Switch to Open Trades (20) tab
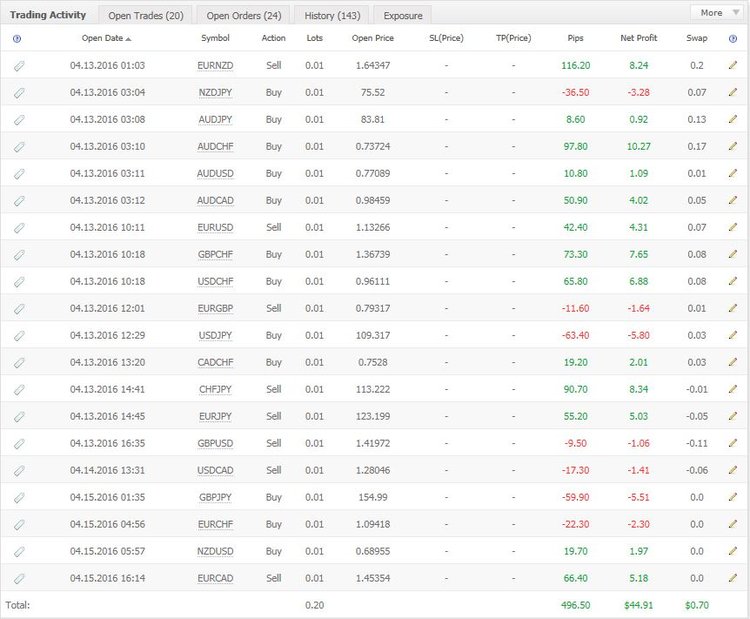The image size is (750, 619). 146,15
